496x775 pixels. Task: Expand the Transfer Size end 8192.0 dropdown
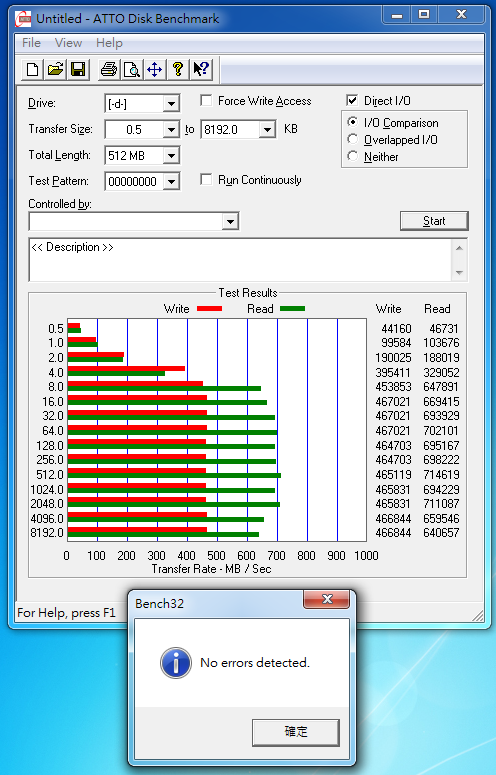pyautogui.click(x=267, y=129)
